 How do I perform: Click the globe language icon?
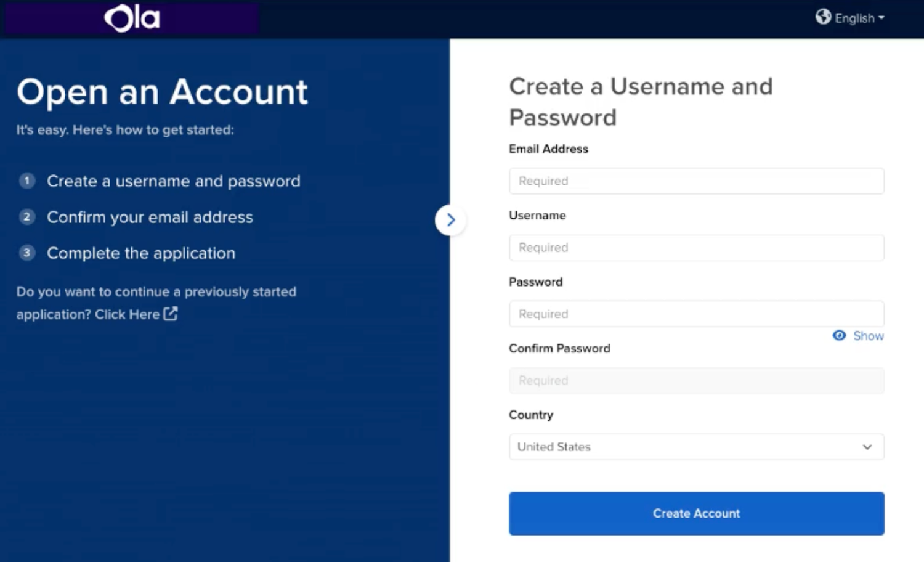(823, 17)
